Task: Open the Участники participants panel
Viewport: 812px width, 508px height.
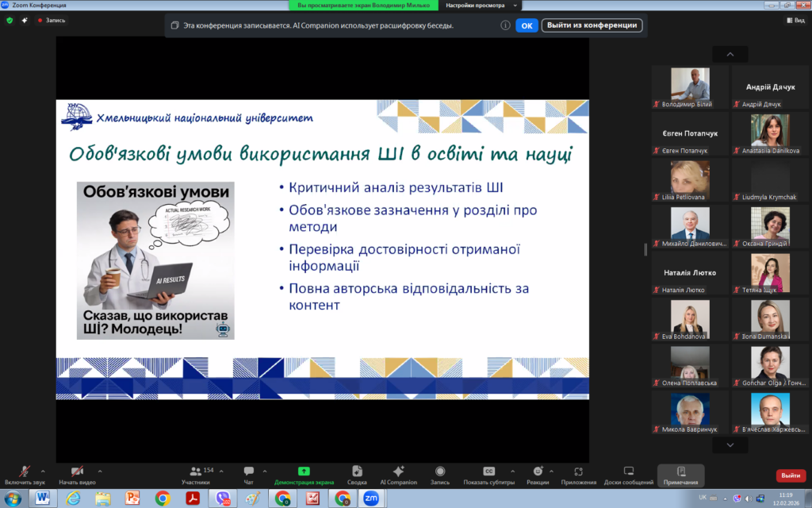Action: (196, 474)
